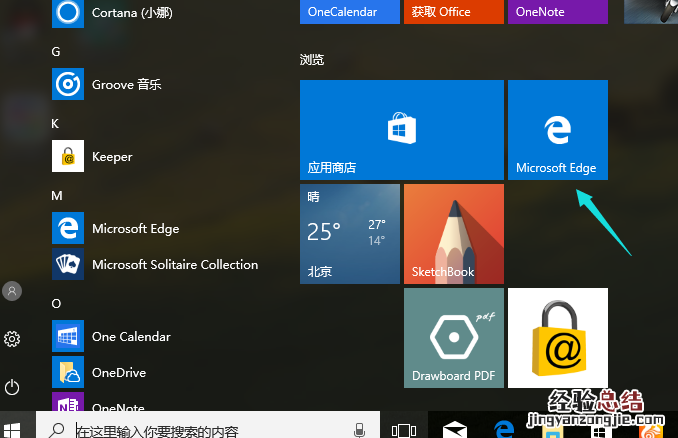Select Microsoft Edge in the app list
This screenshot has height=438, width=678.
pyautogui.click(x=135, y=229)
